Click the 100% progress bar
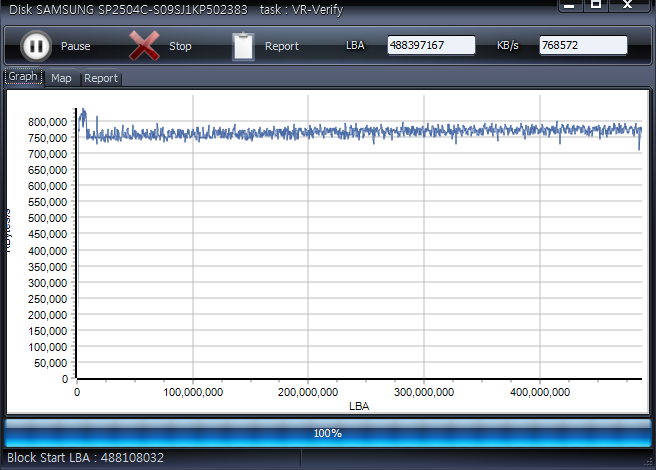Viewport: 656px width, 470px height. coord(328,433)
